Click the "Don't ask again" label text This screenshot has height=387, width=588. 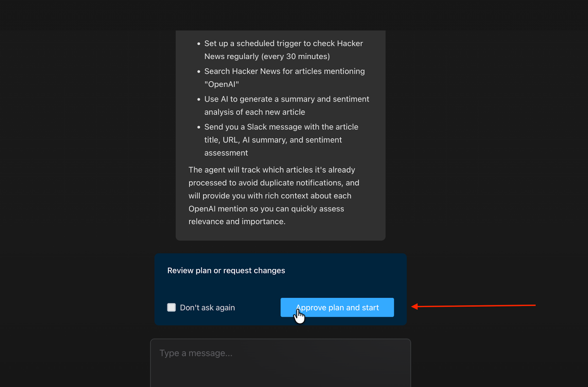pos(207,307)
